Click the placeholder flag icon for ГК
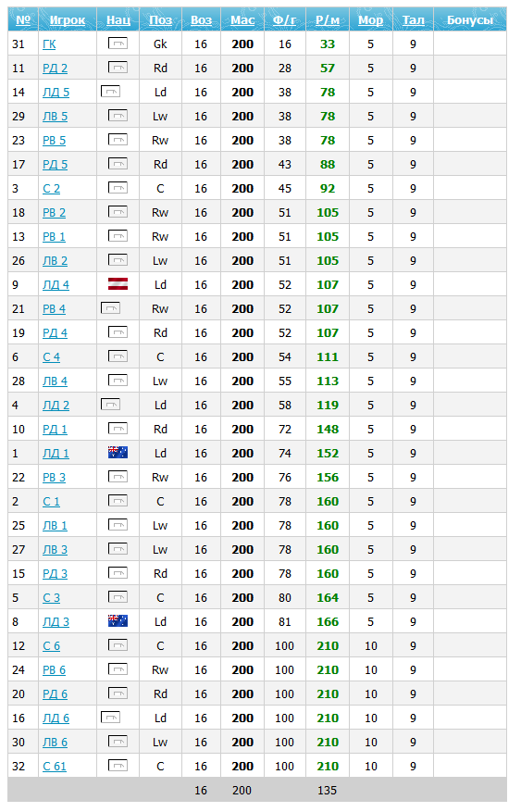Image resolution: width=521 pixels, height=812 pixels. pos(118,44)
